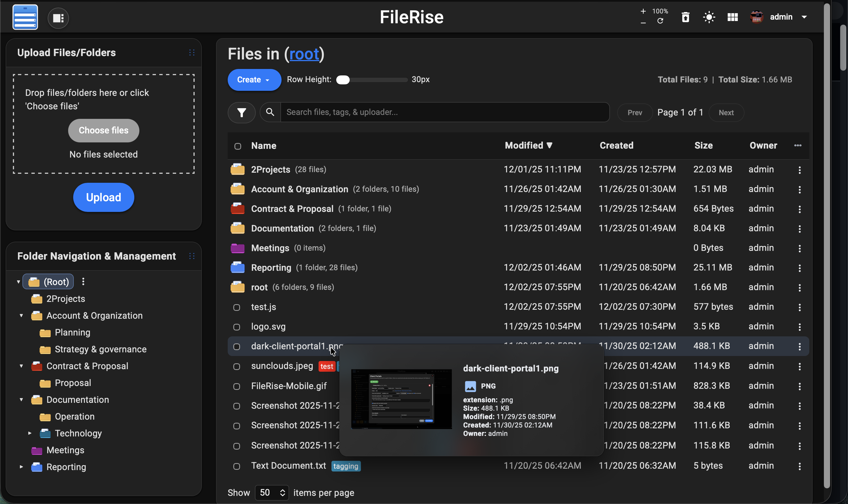This screenshot has height=504, width=848.
Task: Check the test.js file checkbox
Action: [x=237, y=307]
